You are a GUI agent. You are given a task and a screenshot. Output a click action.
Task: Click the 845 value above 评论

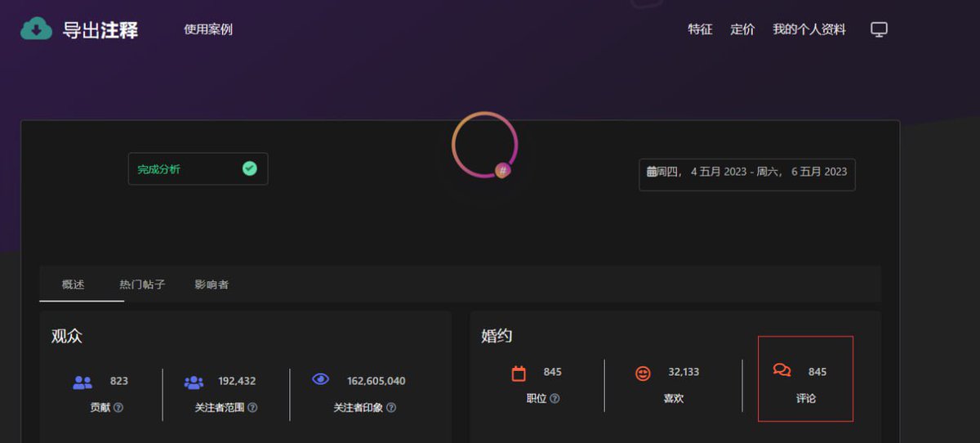point(817,372)
